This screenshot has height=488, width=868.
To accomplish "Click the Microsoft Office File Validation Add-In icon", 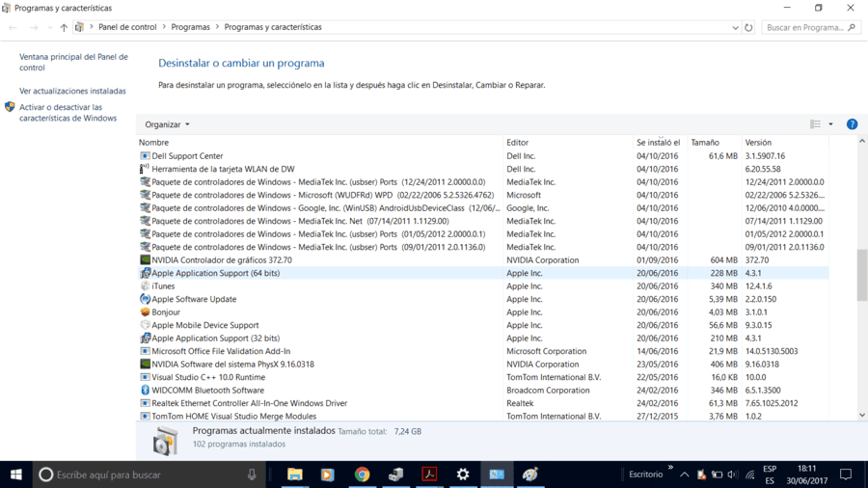I will (x=145, y=351).
